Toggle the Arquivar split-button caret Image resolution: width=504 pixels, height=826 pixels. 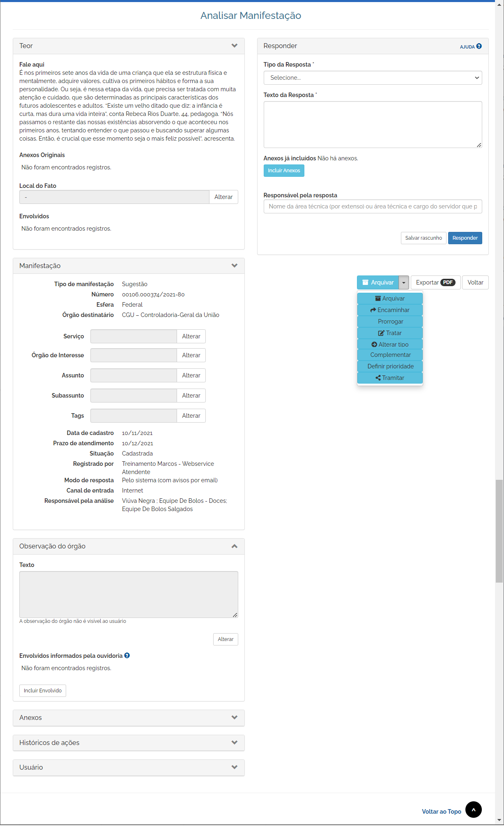(404, 282)
